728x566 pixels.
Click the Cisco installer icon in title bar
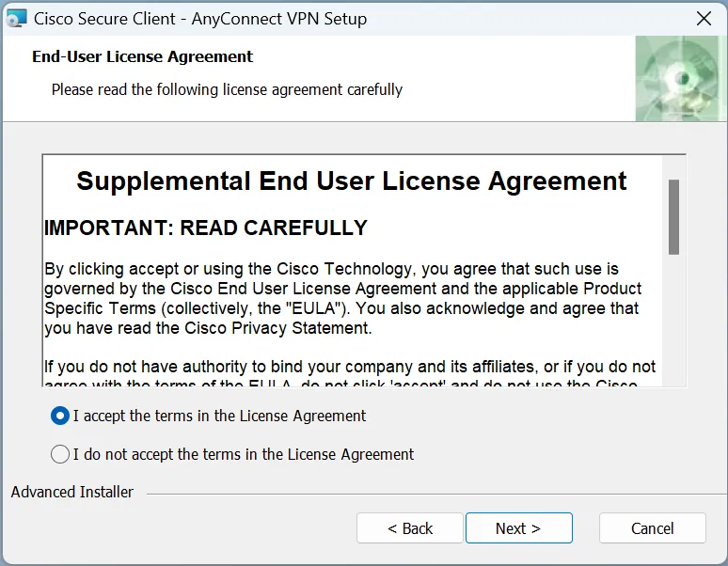click(x=17, y=19)
